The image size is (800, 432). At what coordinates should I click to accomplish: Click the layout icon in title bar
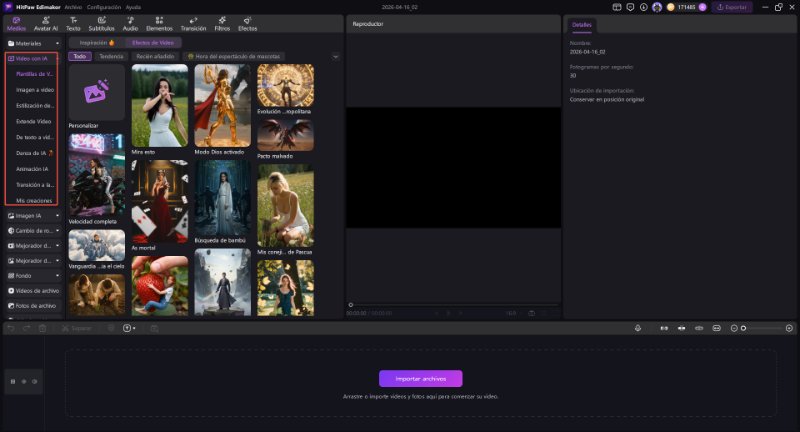[617, 7]
